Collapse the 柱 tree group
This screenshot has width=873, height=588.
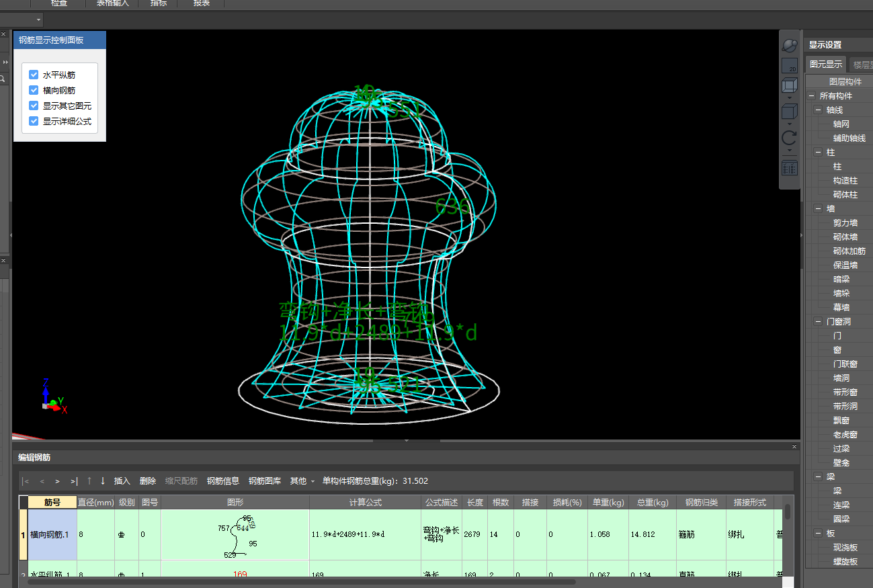[819, 153]
